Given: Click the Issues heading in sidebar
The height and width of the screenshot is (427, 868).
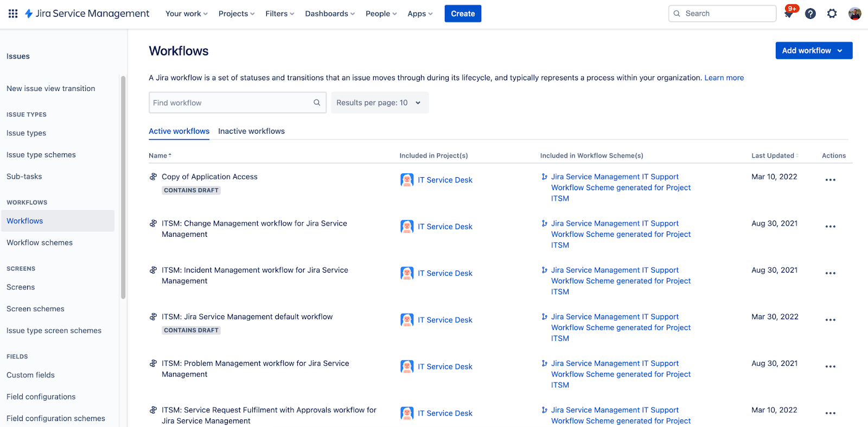Looking at the screenshot, I should (18, 56).
